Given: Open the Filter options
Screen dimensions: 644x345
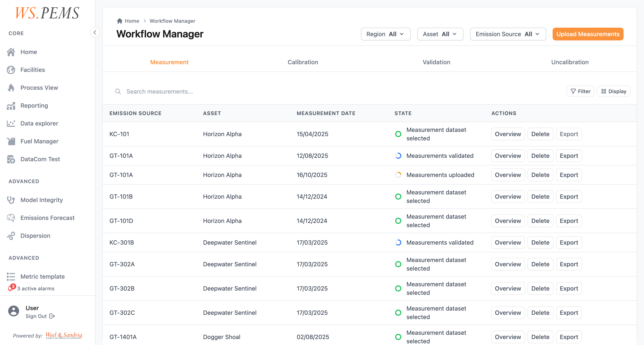Looking at the screenshot, I should [x=580, y=91].
